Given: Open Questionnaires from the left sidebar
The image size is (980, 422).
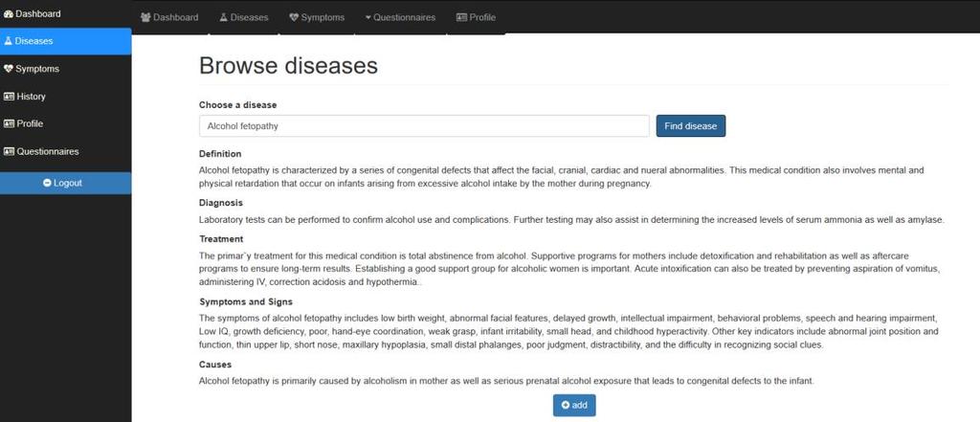Looking at the screenshot, I should pos(66,151).
